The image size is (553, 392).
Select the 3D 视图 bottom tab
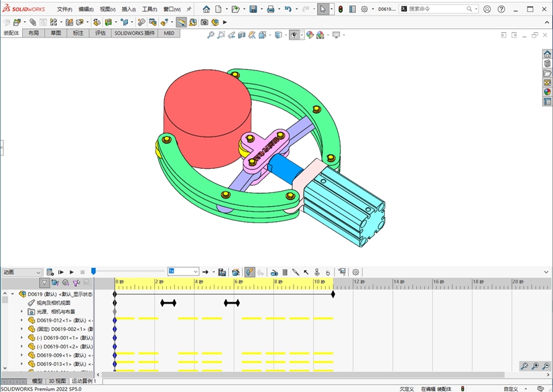point(57,381)
